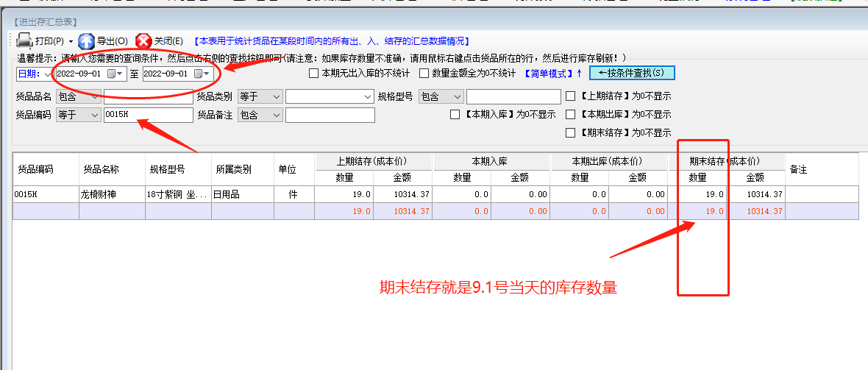Screen dimensions: 868x370
Task: Click the blue 导出(O) export icon
Action: pos(86,41)
